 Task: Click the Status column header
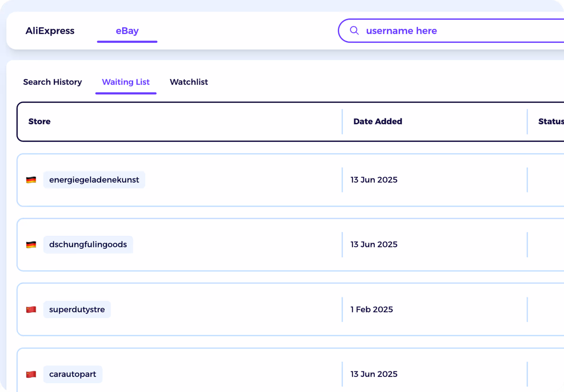pos(551,122)
